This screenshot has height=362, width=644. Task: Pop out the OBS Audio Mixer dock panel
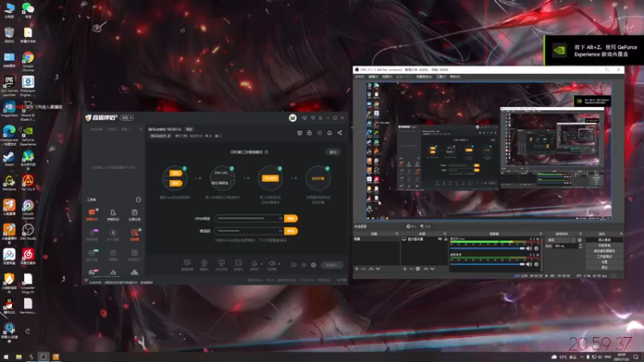point(540,234)
